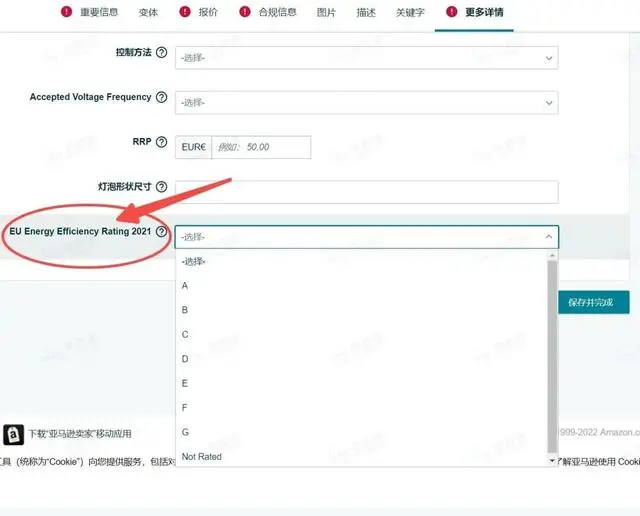Expand the 控制方法 dropdown
Viewport: 640px width, 516px height.
[367, 58]
